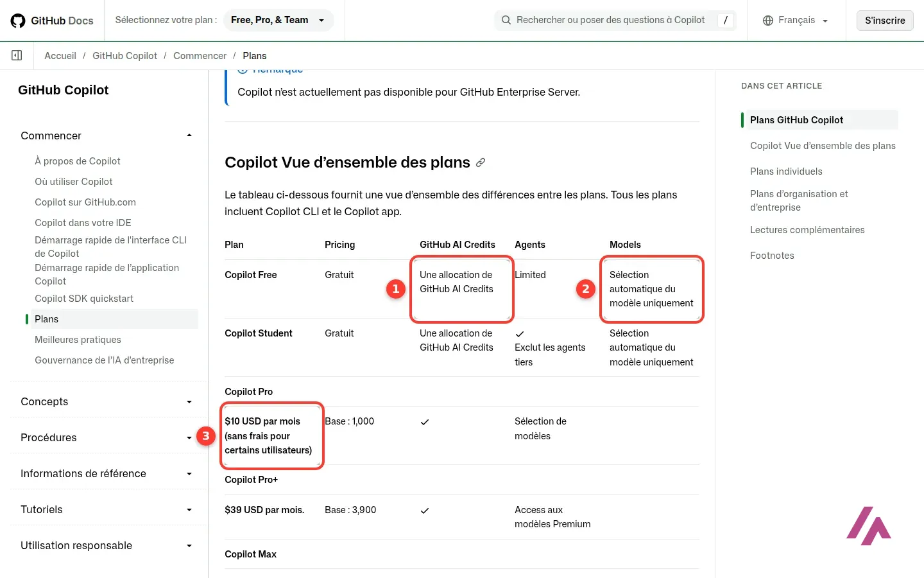Jump to Lectures complémentaires section
Viewport: 924px width, 578px height.
807,230
